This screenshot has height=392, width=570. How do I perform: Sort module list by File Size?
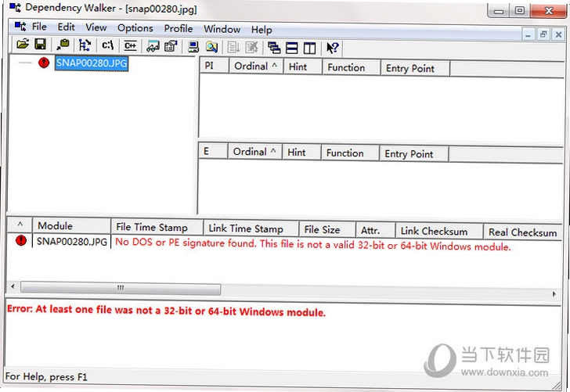point(327,229)
